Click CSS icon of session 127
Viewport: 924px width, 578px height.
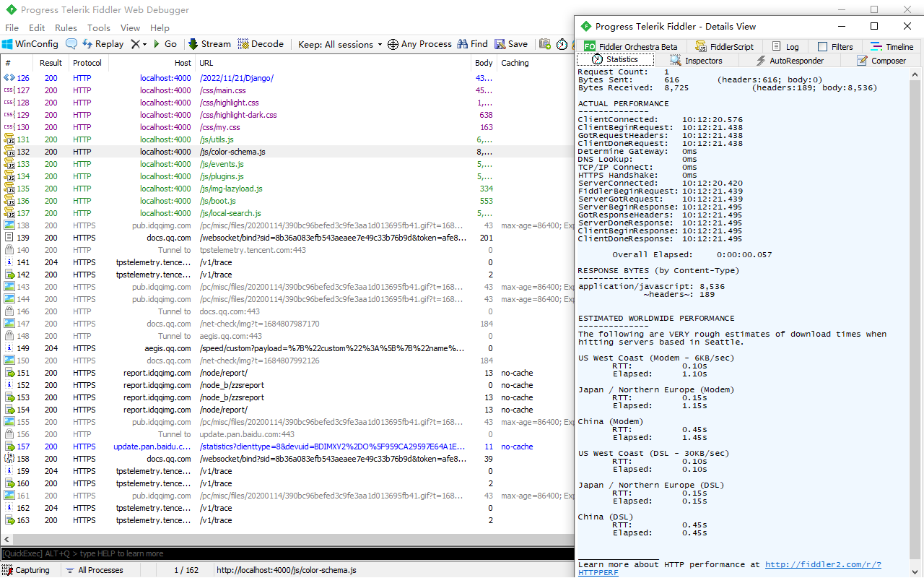pos(9,90)
